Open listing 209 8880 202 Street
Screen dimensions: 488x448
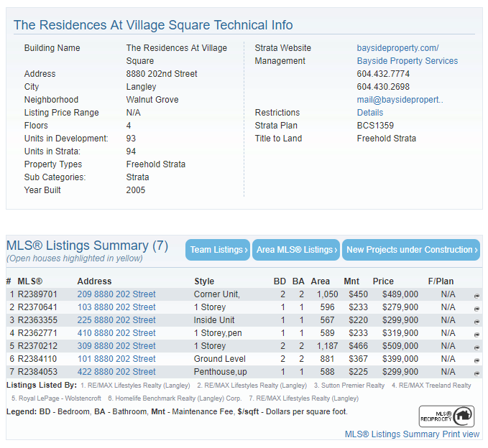(116, 294)
